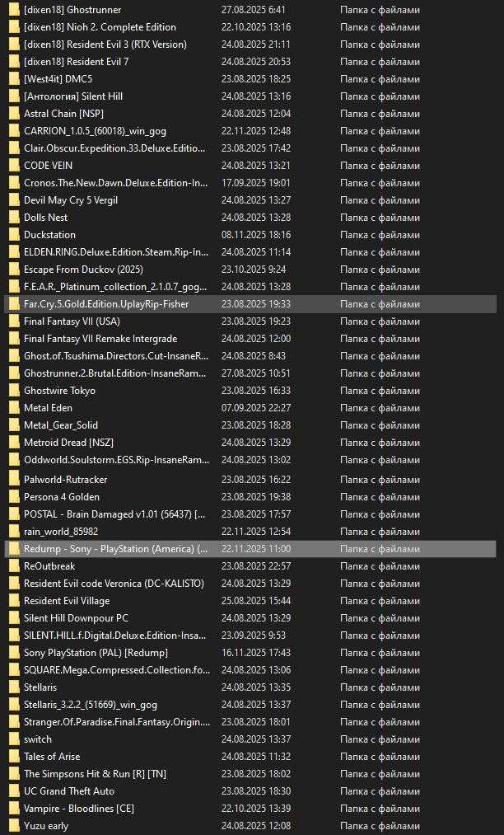Screen dimensions: 504x835
Task: Click the folder icon beside Persona 4 Golden
Action: click(14, 497)
